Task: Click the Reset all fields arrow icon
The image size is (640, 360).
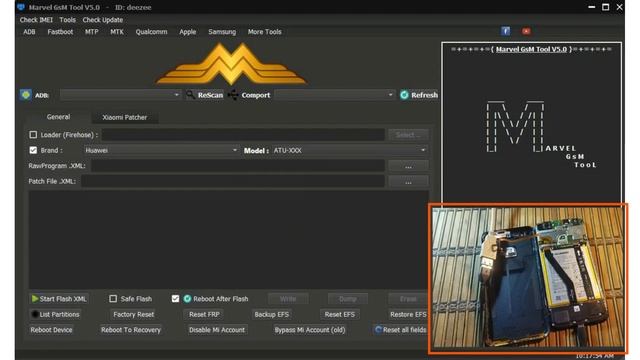Action: (x=378, y=329)
